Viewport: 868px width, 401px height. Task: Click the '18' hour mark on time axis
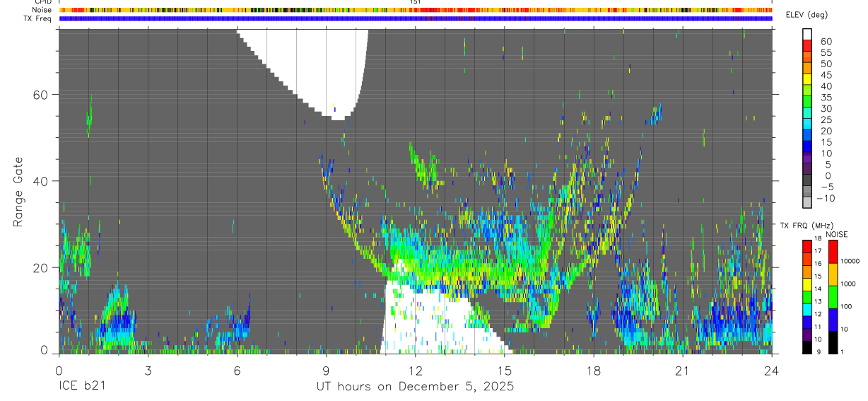click(x=594, y=370)
